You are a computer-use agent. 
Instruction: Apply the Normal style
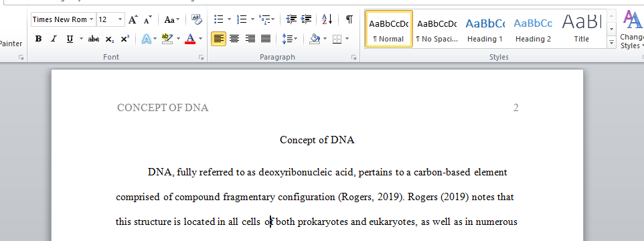tap(388, 29)
